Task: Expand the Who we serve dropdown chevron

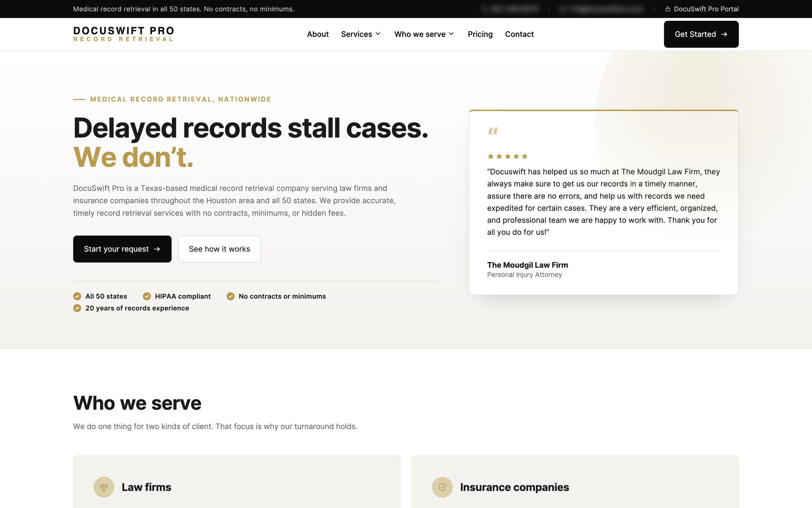Action: (451, 34)
